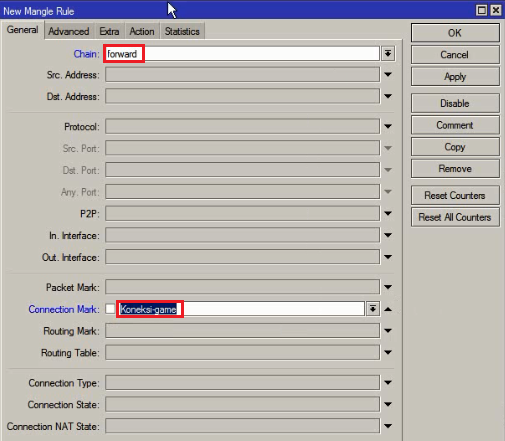Collapse the Connection Mark field
505x441 pixels.
(388, 309)
